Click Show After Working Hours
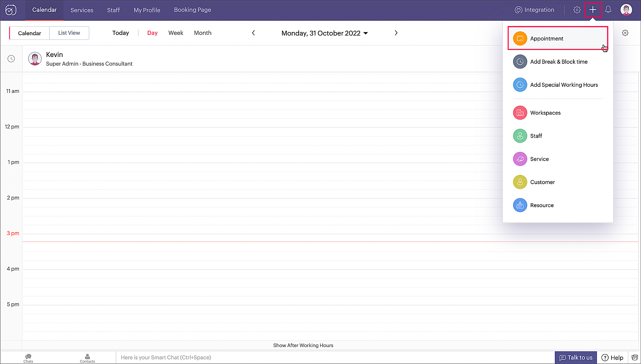 pos(303,345)
